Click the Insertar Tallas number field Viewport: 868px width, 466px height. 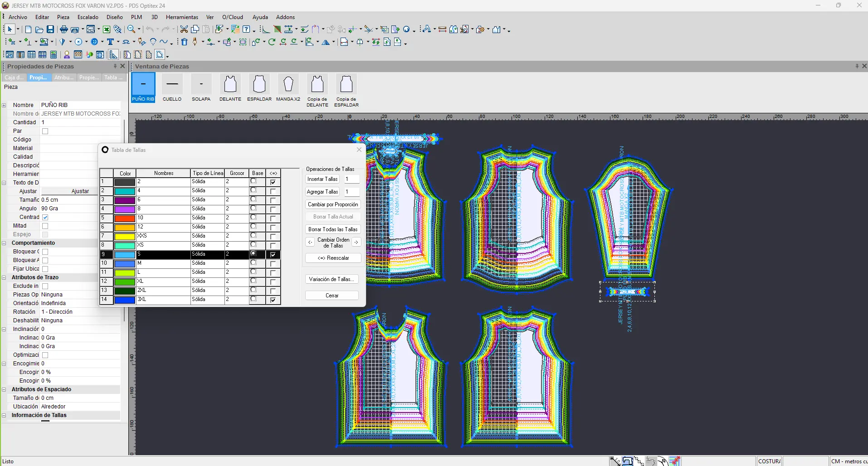(x=351, y=179)
